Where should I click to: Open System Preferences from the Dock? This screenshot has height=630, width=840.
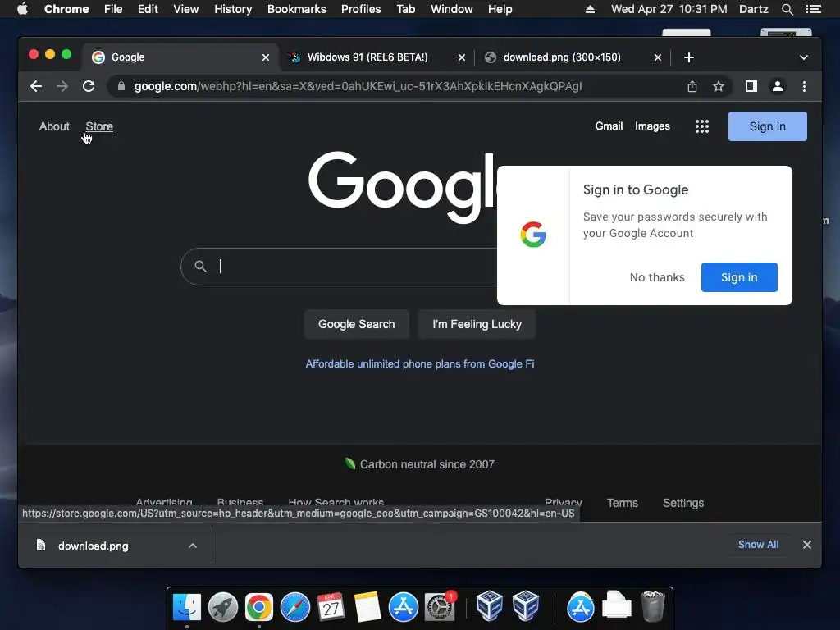coord(440,607)
